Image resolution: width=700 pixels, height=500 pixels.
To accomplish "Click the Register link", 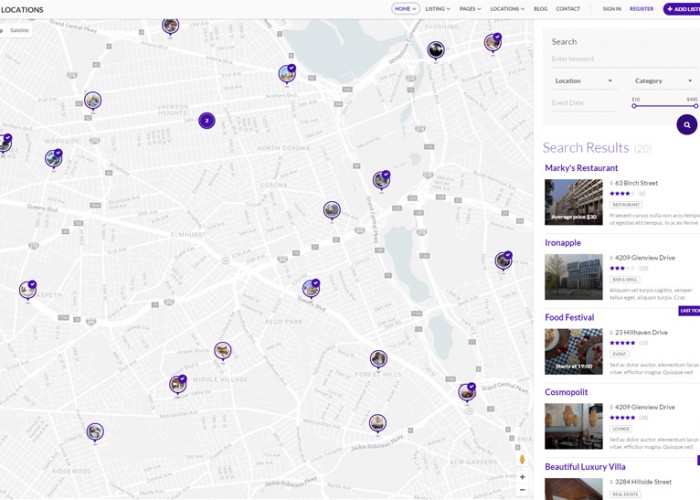I will pos(642,8).
